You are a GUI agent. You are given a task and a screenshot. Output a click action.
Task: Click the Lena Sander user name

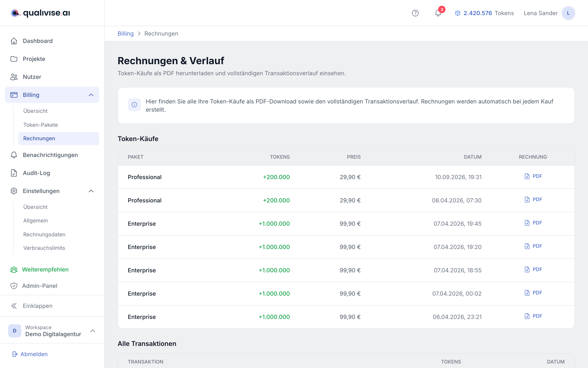point(540,13)
